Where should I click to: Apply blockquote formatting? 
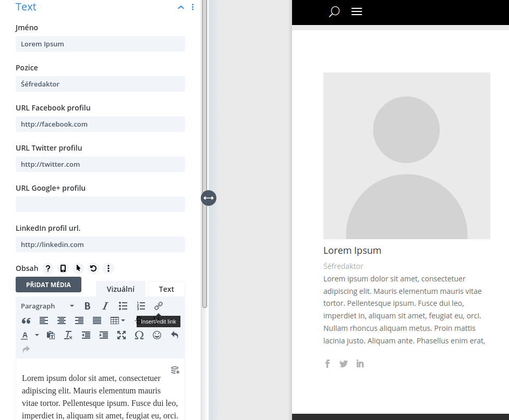[x=26, y=321]
